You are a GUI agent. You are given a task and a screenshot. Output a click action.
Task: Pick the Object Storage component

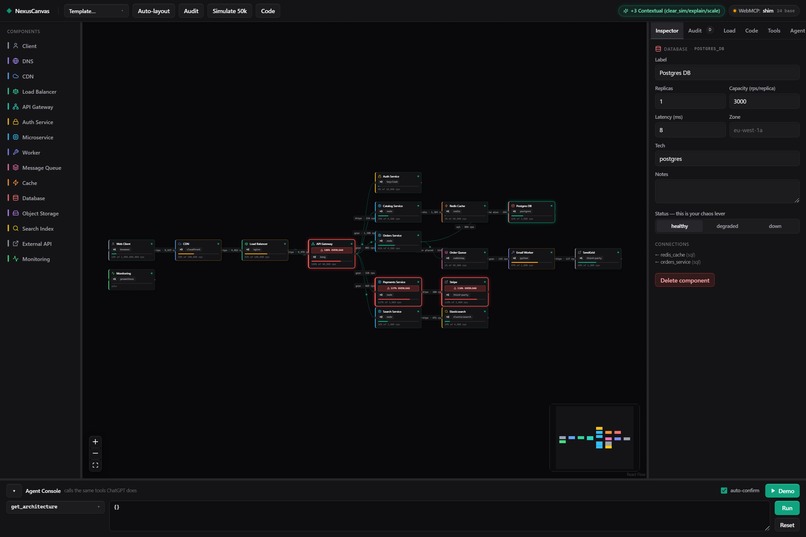click(x=41, y=213)
